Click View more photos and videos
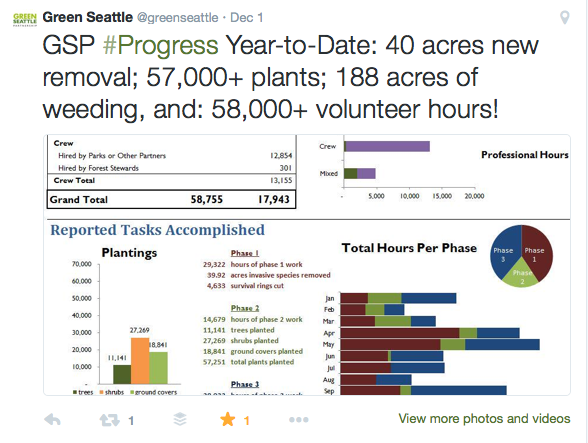The image size is (588, 443). click(484, 418)
